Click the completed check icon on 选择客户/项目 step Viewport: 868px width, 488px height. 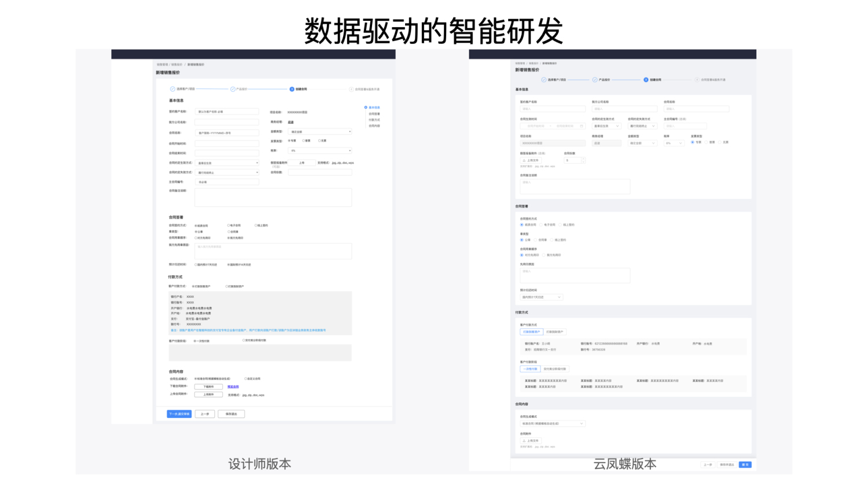point(543,80)
